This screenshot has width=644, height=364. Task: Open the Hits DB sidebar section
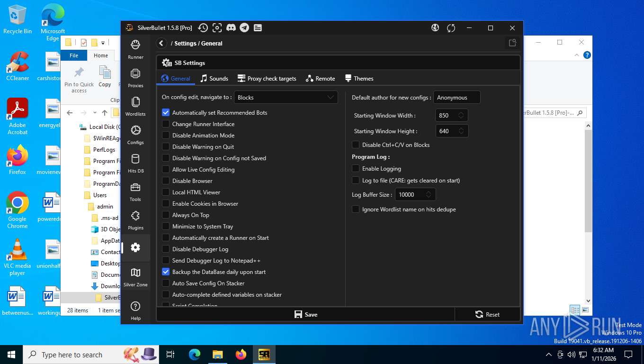tap(135, 163)
